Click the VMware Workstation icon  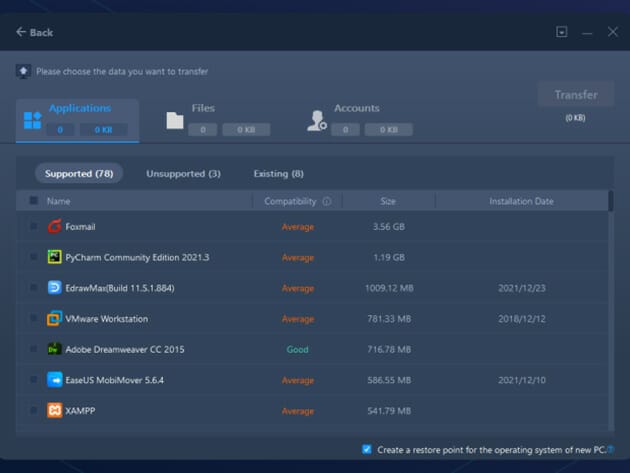coord(54,319)
